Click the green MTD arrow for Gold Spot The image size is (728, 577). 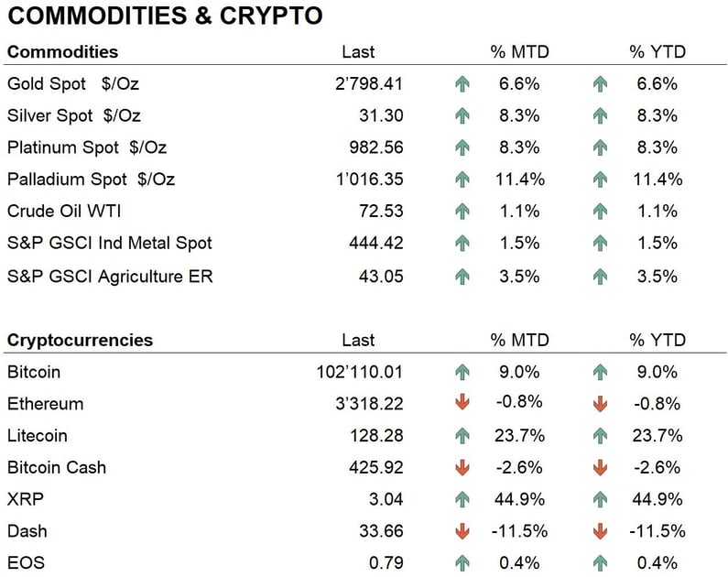[462, 84]
